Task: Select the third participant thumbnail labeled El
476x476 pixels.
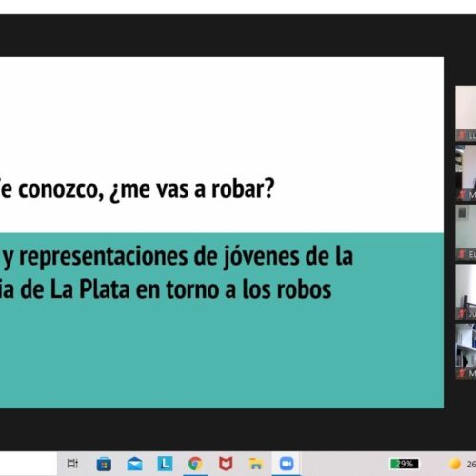Action: point(466,232)
